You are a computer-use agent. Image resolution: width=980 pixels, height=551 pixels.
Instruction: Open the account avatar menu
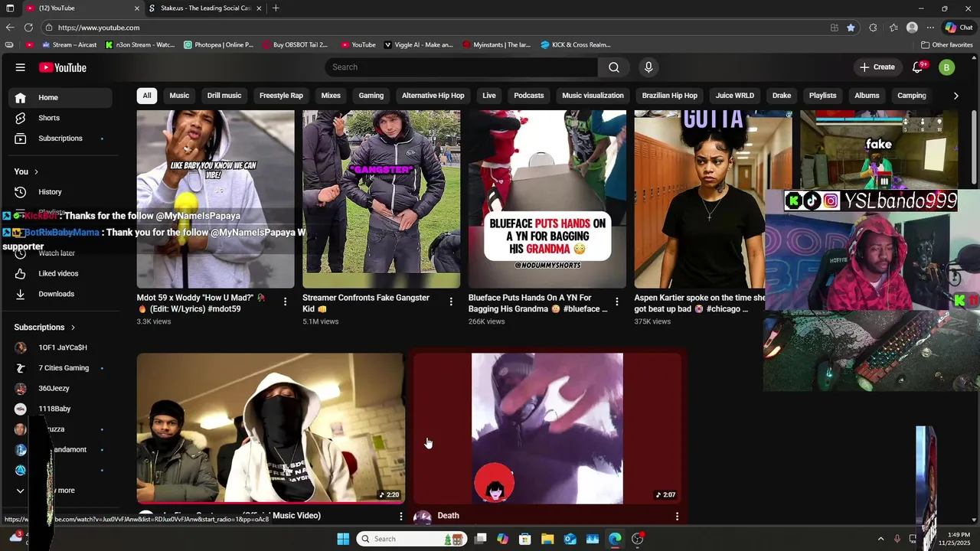pos(946,67)
